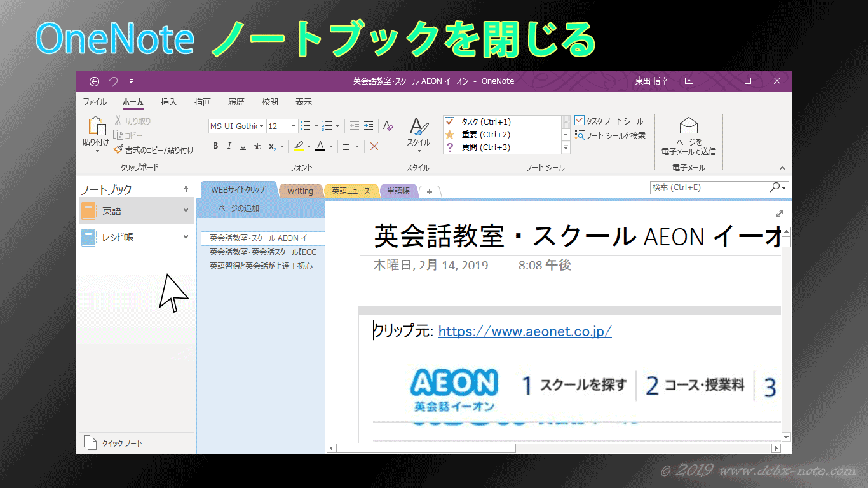Viewport: 868px width, 488px height.
Task: Open font color dropdown arrow
Action: pos(331,146)
